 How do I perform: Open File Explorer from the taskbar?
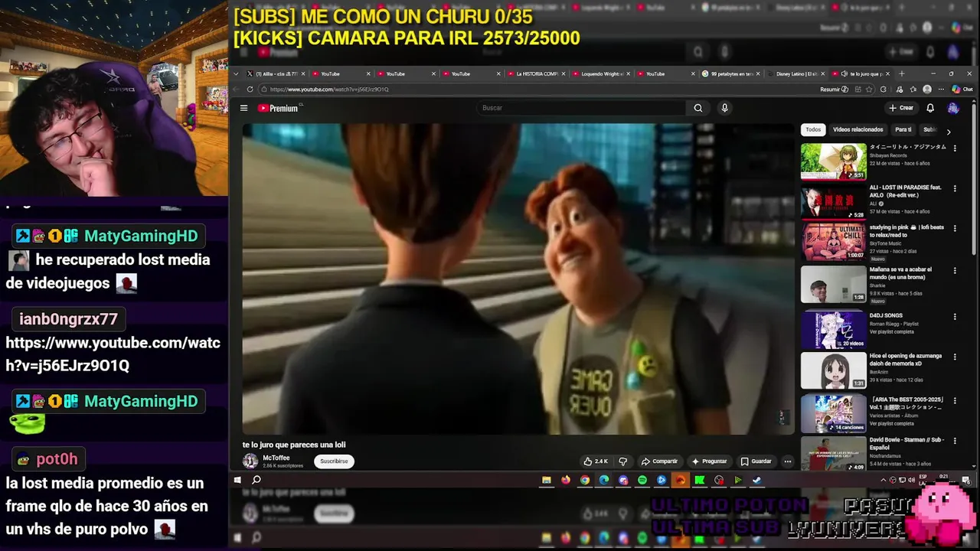546,480
